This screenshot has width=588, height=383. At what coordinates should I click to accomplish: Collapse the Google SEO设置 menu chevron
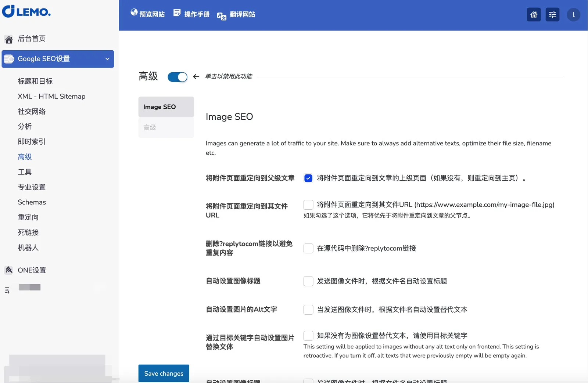[x=107, y=59]
